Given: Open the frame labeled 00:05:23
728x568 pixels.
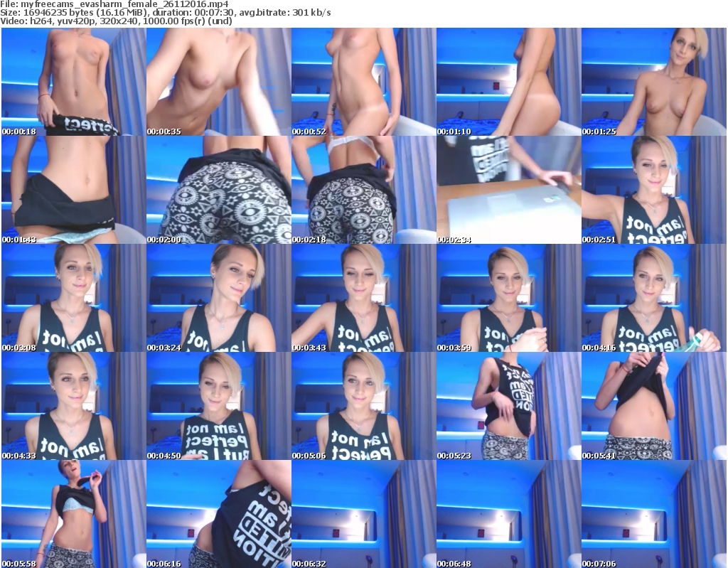Looking at the screenshot, I should [x=508, y=406].
